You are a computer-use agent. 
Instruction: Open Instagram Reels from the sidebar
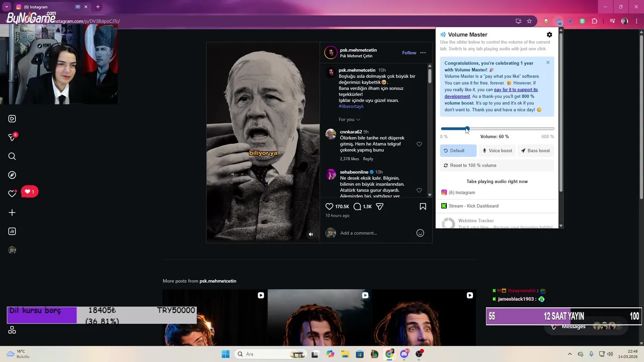(12, 119)
